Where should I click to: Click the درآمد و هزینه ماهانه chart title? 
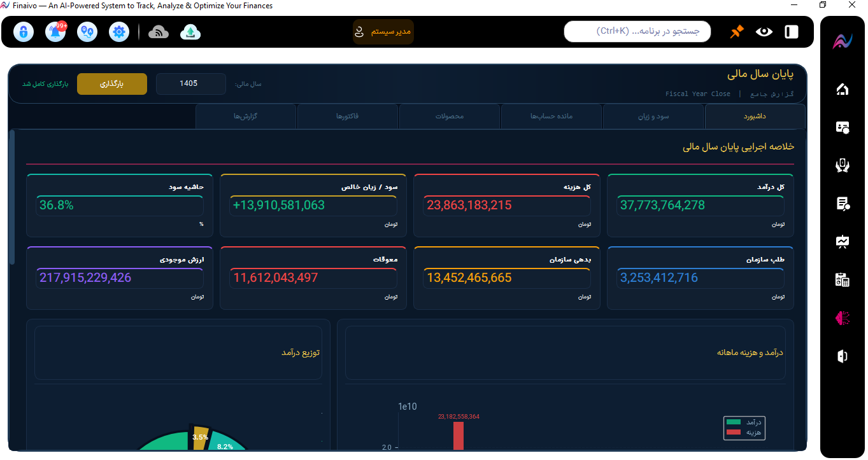point(750,352)
